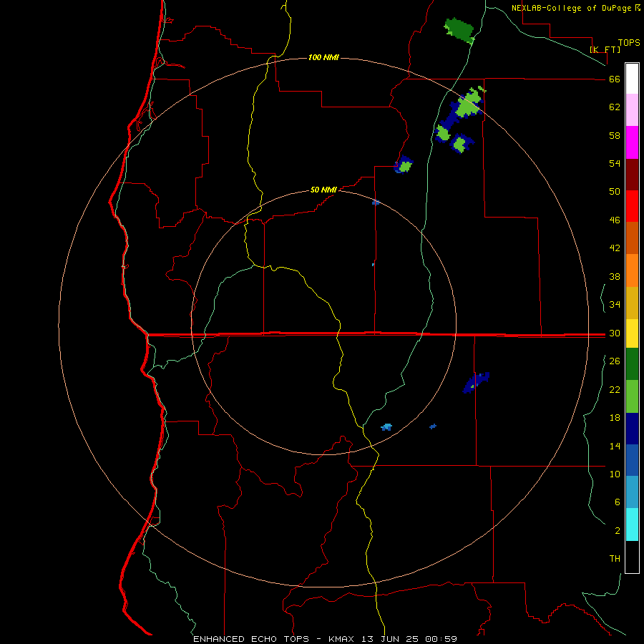Choose the light green legend band
The image size is (644, 644).
[632, 396]
